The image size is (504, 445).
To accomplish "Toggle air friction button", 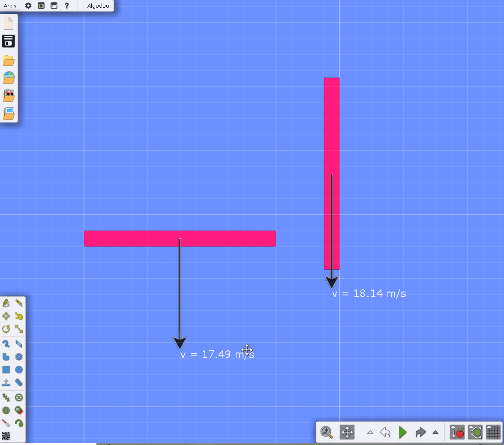I will [x=475, y=433].
